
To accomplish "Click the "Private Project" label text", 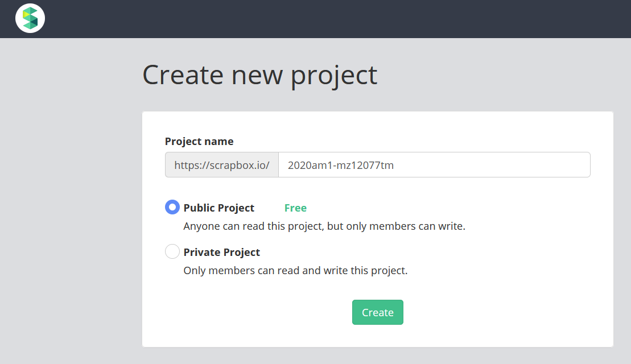I will [x=222, y=253].
